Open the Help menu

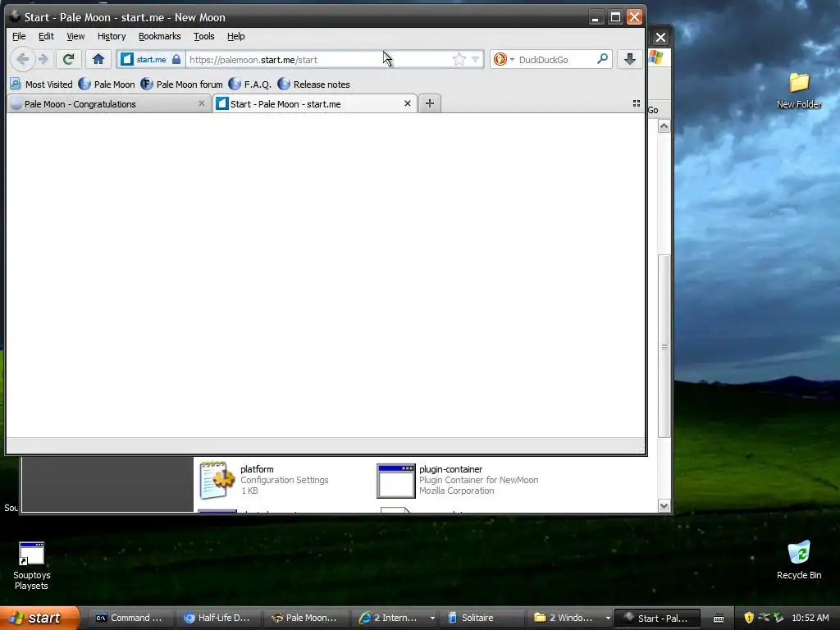235,36
